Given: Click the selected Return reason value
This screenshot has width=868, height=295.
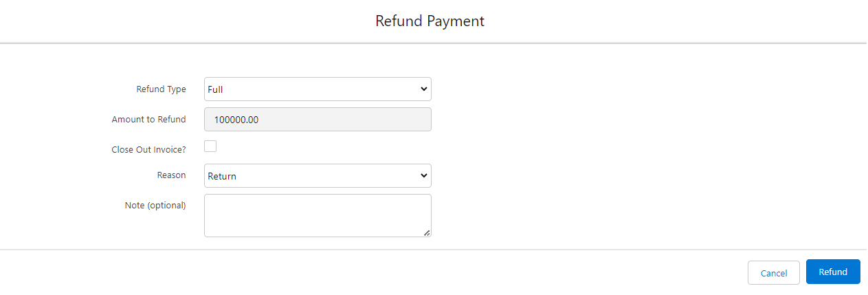Looking at the screenshot, I should (222, 176).
